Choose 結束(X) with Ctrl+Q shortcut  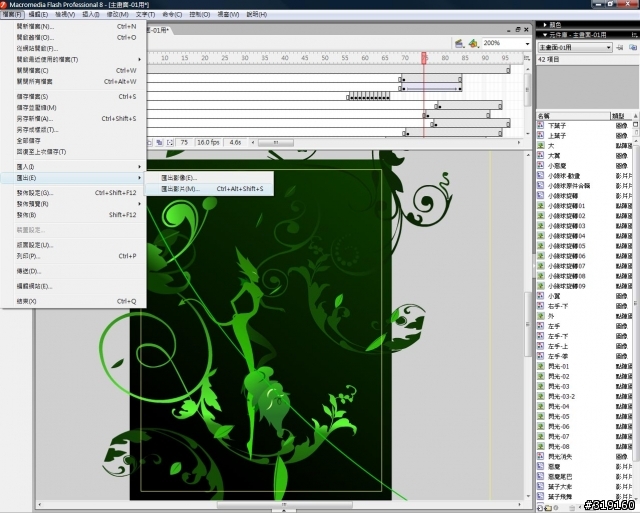tap(73, 301)
